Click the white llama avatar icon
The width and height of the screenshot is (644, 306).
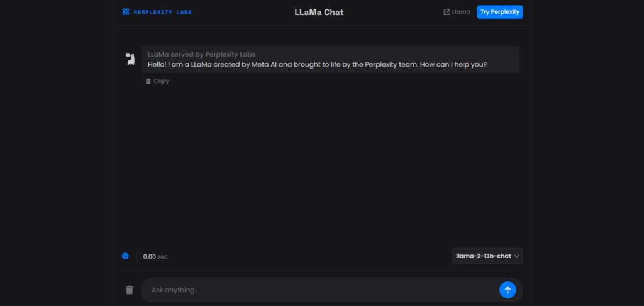click(130, 59)
